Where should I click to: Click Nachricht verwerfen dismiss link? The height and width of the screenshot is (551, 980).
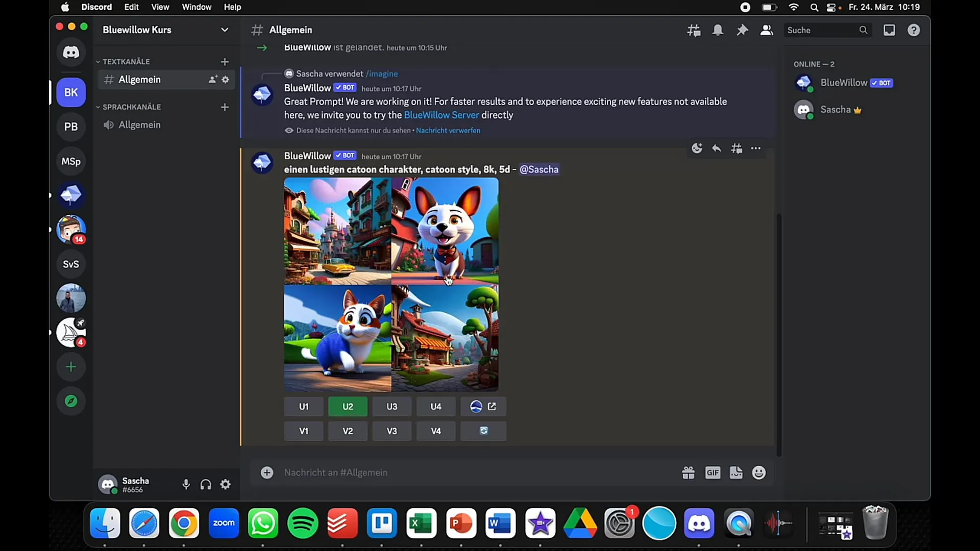click(x=448, y=130)
